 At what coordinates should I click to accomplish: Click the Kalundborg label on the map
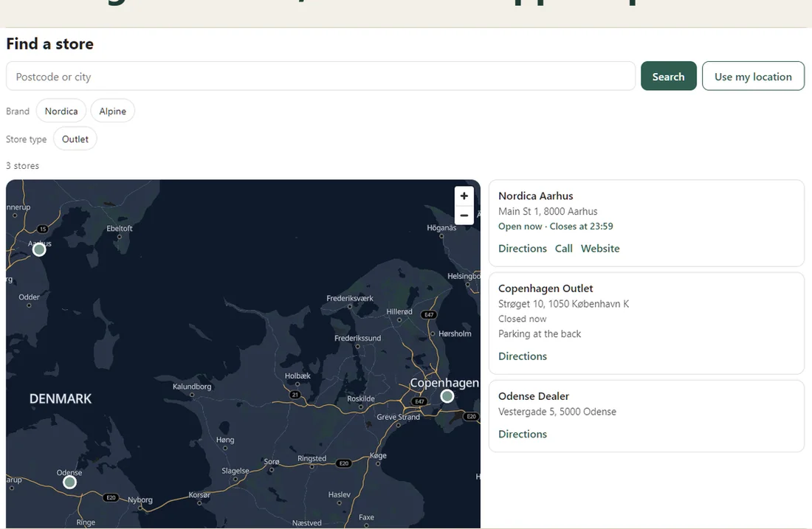pyautogui.click(x=192, y=386)
